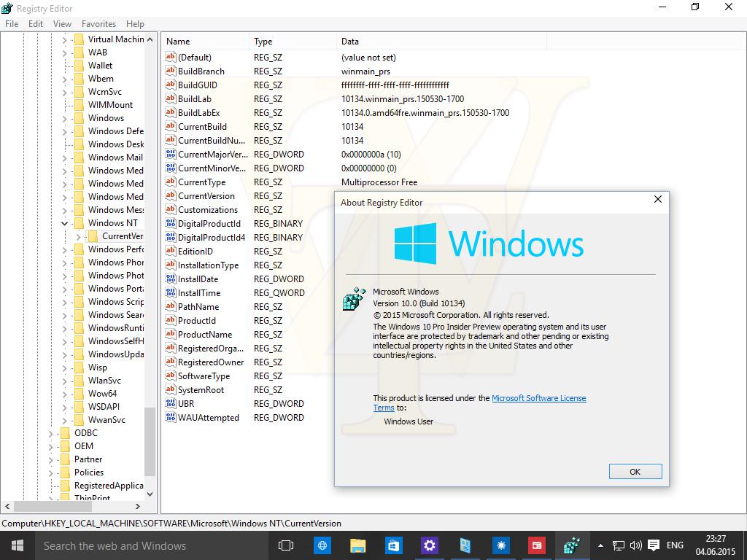Select the InstallDate DWORD icon
Screen dimensions: 747x560
[x=171, y=279]
